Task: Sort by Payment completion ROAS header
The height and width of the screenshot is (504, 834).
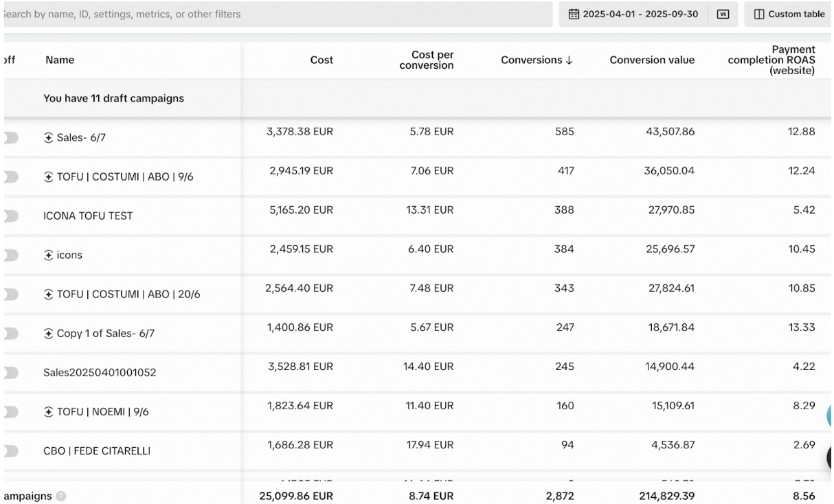Action: pos(771,60)
